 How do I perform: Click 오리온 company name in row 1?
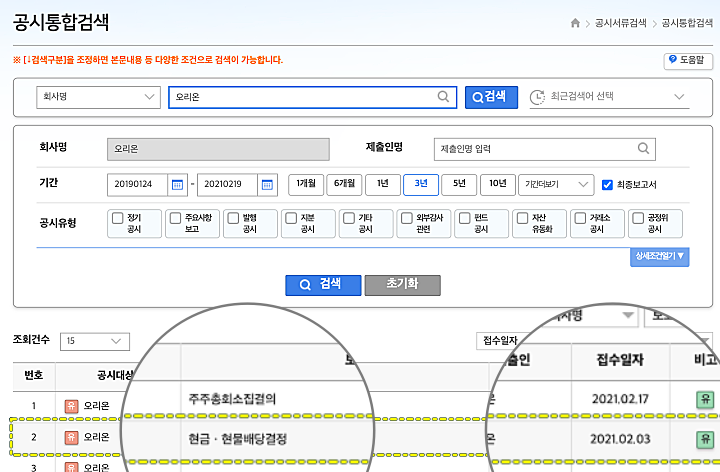coord(96,406)
